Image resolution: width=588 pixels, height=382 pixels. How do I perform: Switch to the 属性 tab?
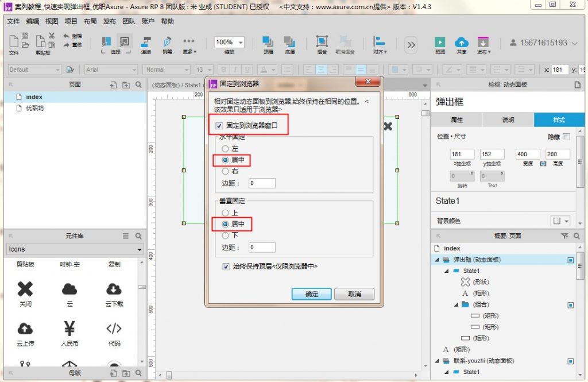(457, 120)
